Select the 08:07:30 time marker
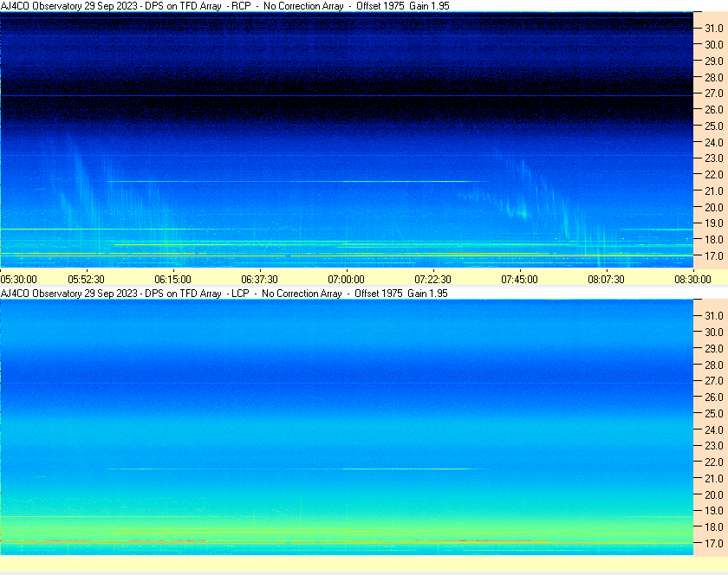Screen dimensions: 728x575 click(x=607, y=279)
